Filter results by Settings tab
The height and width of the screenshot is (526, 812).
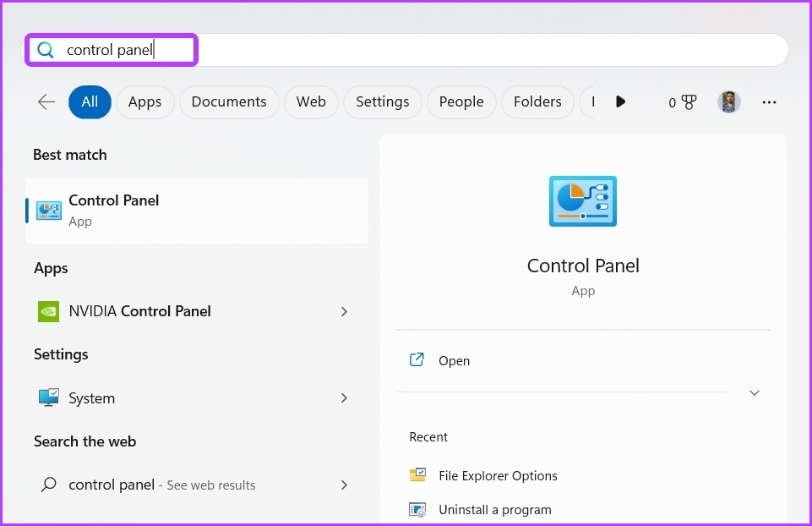coord(382,102)
